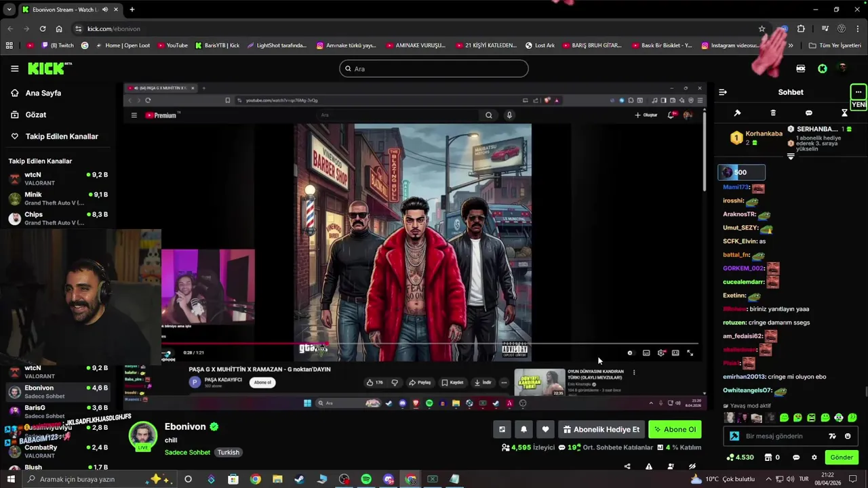Screen dimensions: 868x488
Task: Open wtcN VALORANT channel in sidebar
Action: click(x=58, y=179)
